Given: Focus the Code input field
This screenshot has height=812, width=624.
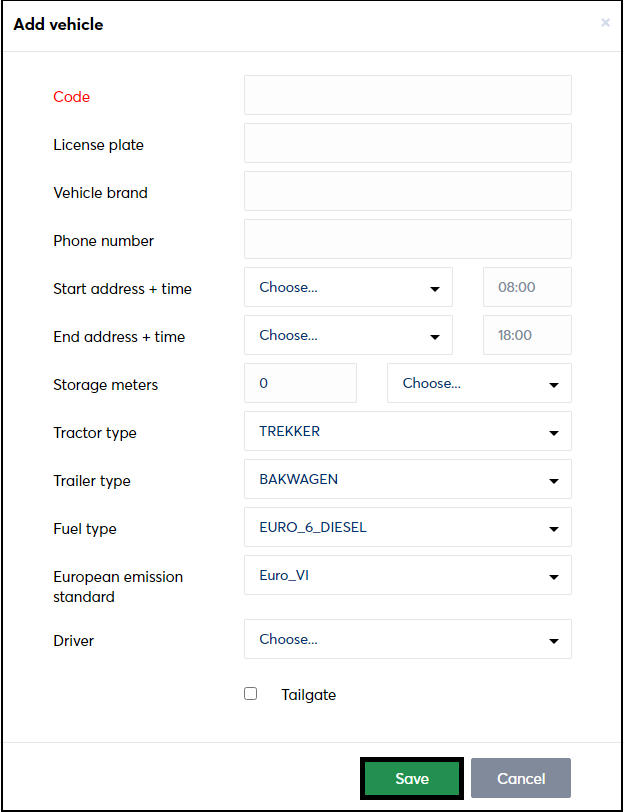Looking at the screenshot, I should tap(408, 95).
